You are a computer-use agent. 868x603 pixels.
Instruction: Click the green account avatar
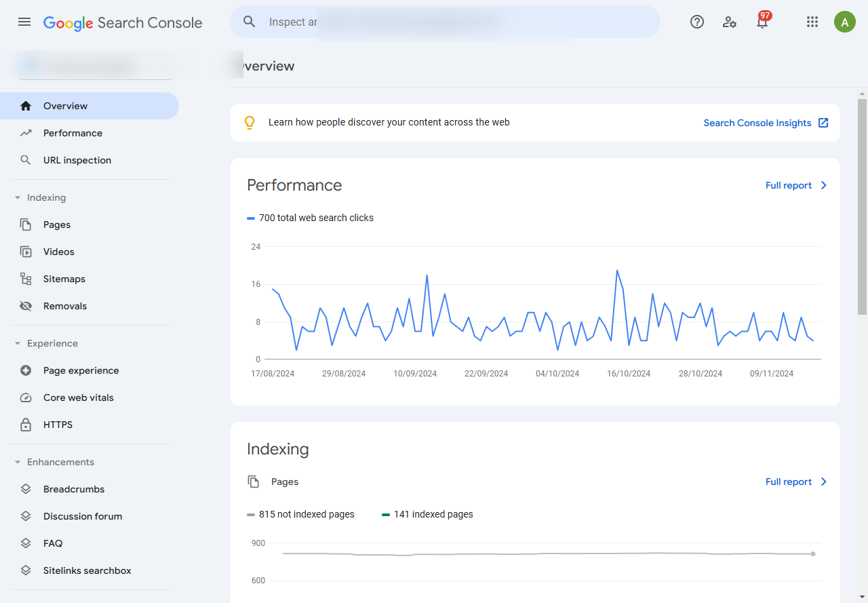pyautogui.click(x=845, y=22)
